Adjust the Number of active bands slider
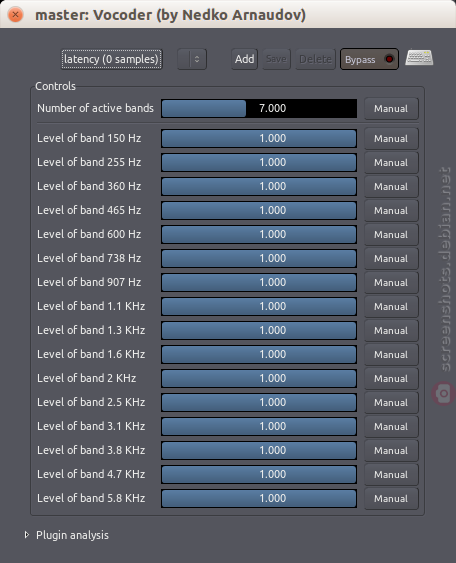456x563 pixels. pyautogui.click(x=259, y=108)
